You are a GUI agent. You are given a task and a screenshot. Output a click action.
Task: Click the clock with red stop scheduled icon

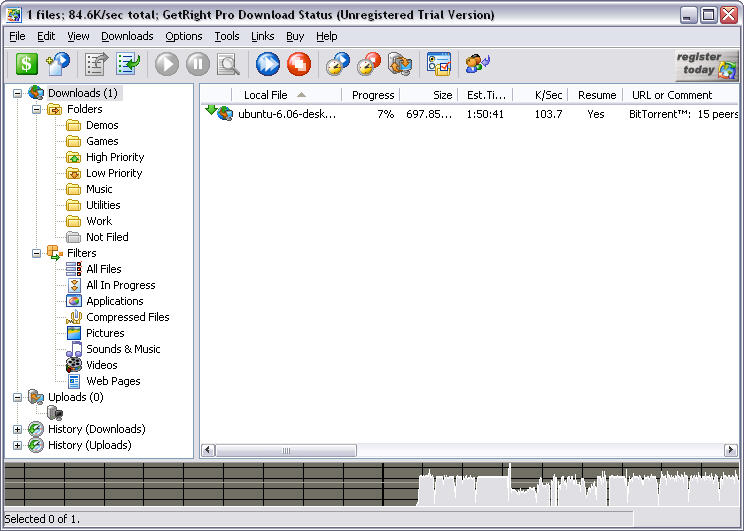point(369,64)
